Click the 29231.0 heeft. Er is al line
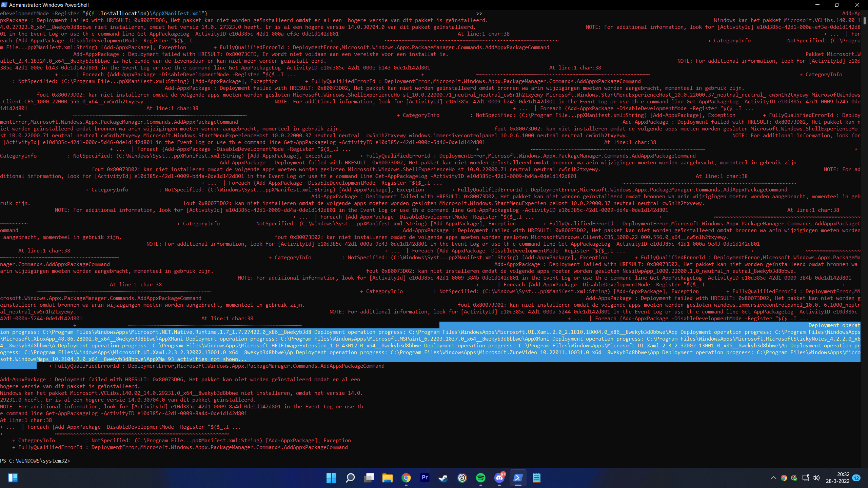868x488 pixels. pyautogui.click(x=128, y=400)
